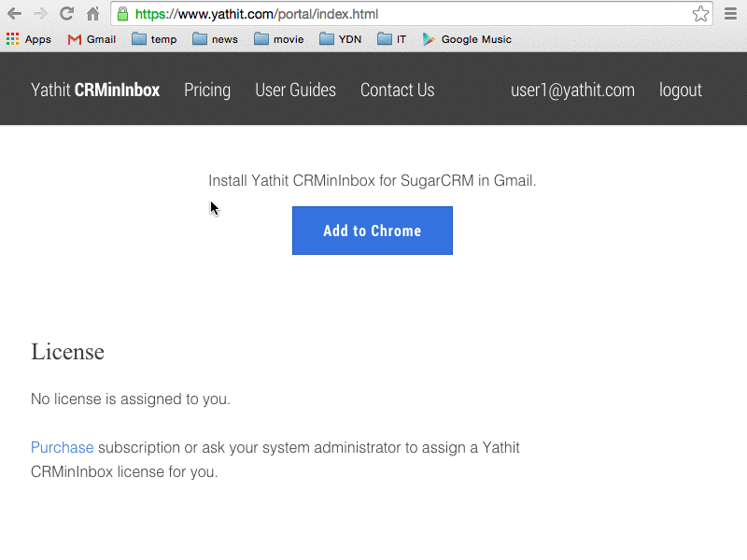Open the news bookmarks folder
The height and width of the screenshot is (560, 747).
(x=215, y=39)
